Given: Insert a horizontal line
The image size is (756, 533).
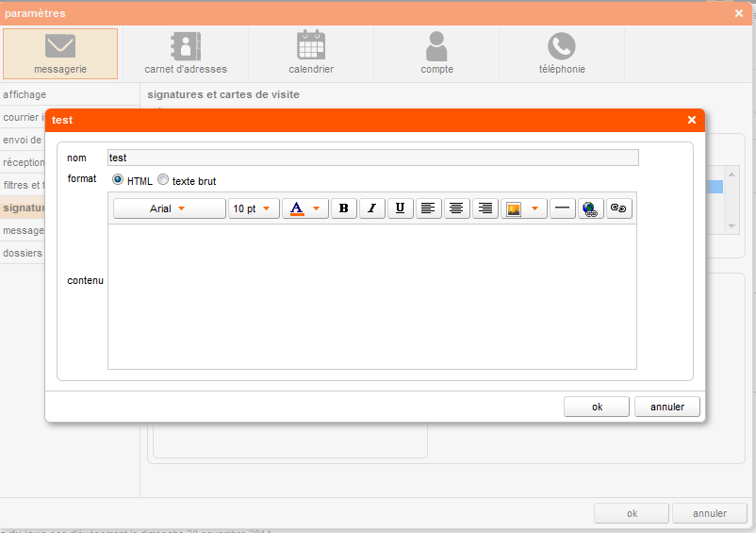Looking at the screenshot, I should pyautogui.click(x=563, y=208).
